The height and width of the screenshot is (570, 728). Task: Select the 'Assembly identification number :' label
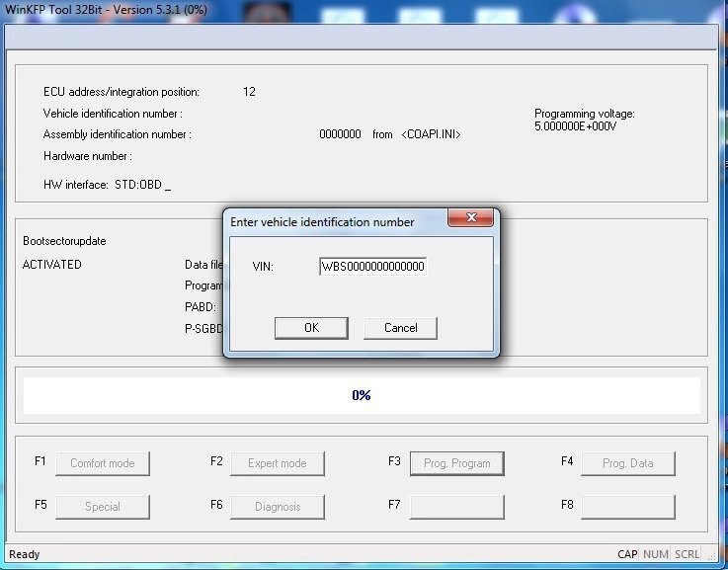click(x=117, y=134)
